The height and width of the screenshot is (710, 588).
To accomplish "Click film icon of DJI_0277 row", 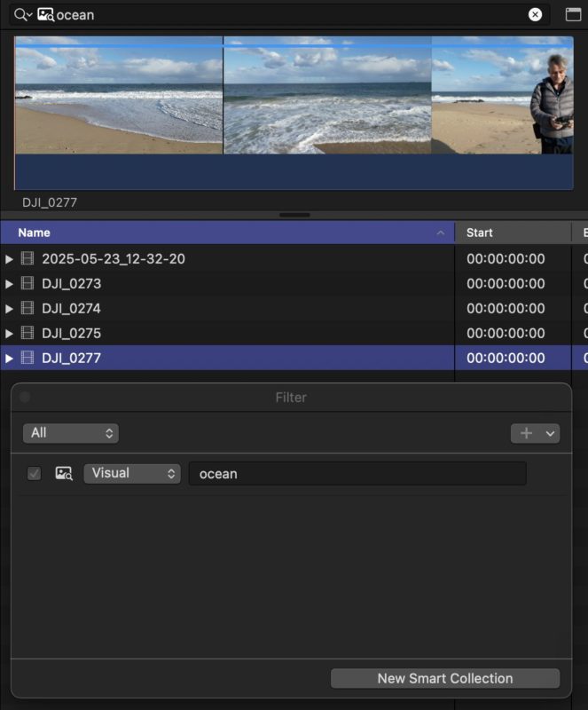I will [27, 358].
